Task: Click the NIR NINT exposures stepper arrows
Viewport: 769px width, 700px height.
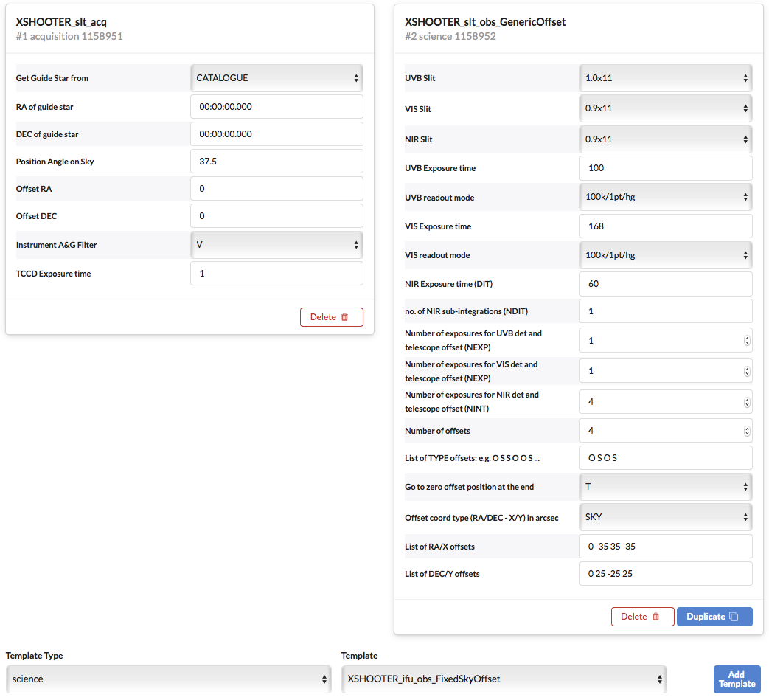Action: click(x=747, y=403)
